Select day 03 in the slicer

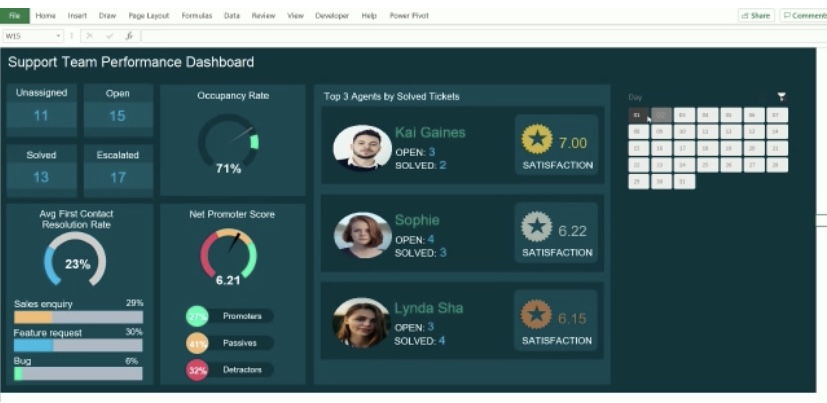tap(684, 115)
